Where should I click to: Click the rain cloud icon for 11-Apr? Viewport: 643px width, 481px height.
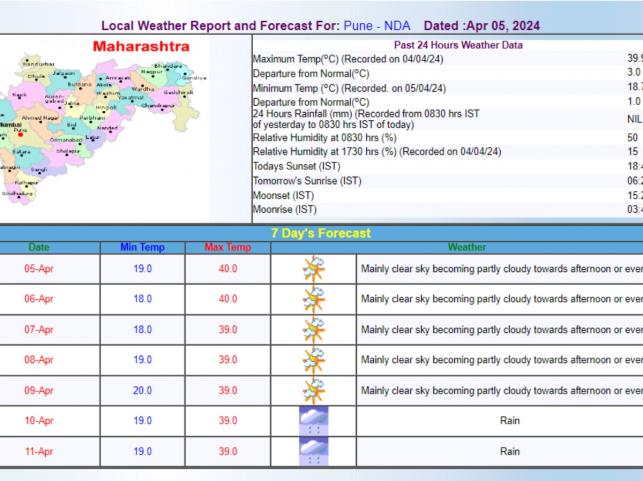314,451
